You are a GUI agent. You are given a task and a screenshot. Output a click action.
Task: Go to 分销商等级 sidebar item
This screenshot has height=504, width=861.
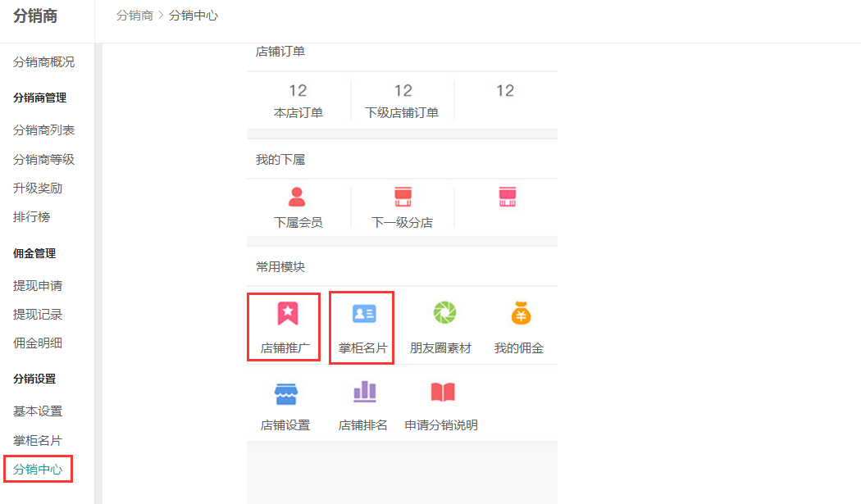[x=43, y=160]
